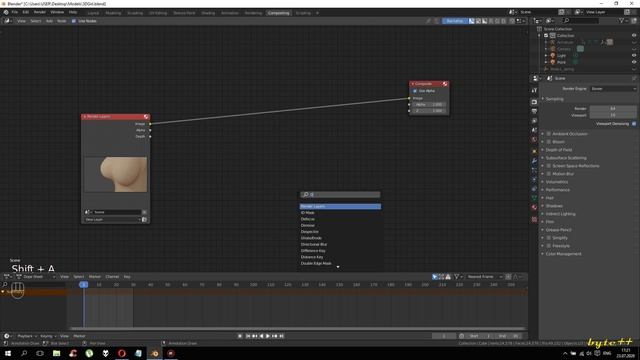640x360 pixels.
Task: Open the View Layer properties tab
Action: click(x=534, y=121)
